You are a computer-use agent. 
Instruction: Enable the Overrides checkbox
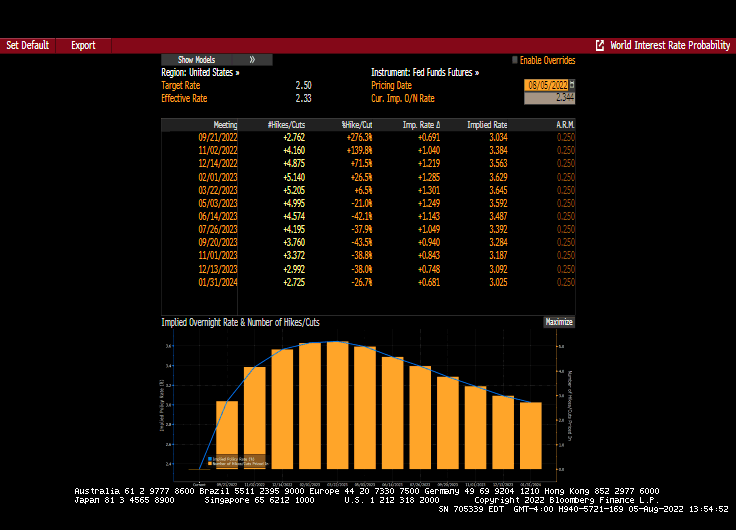(515, 60)
